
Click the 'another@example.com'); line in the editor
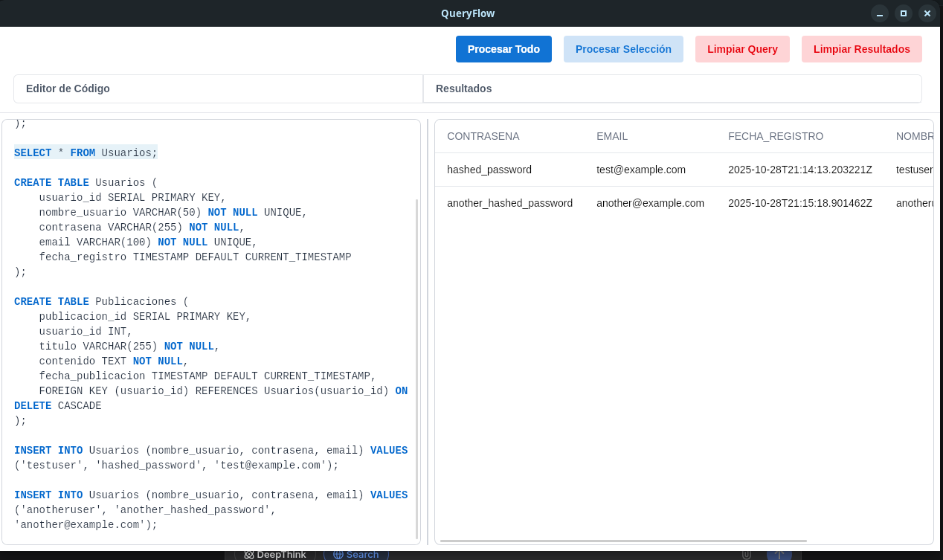[86, 524]
